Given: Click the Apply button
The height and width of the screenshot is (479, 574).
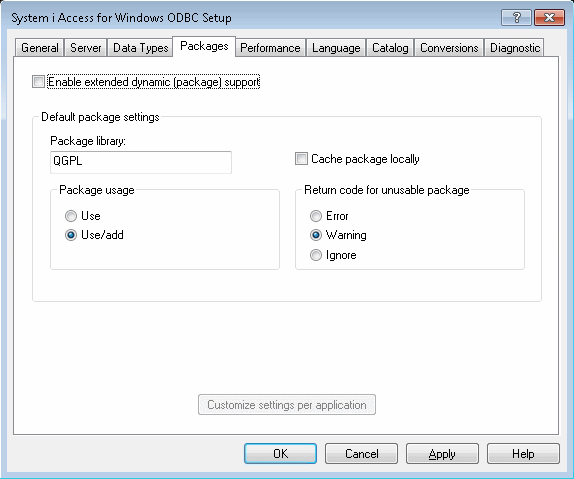Looking at the screenshot, I should 442,453.
